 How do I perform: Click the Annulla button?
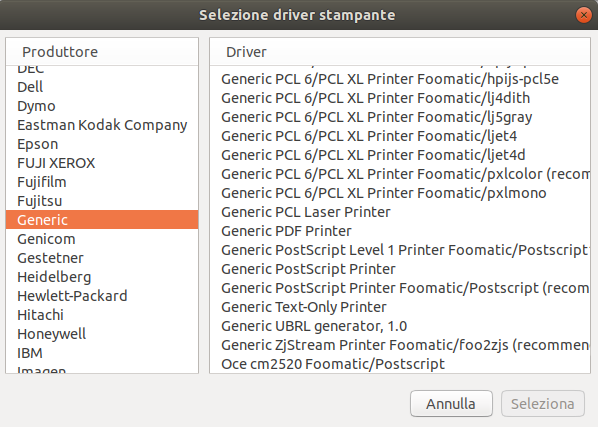click(451, 403)
